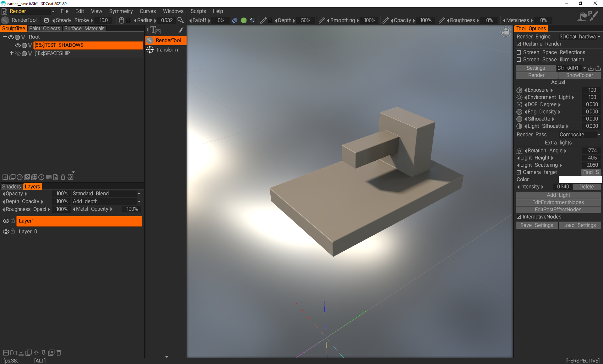Screen dimensions: 603x364
Task: Add a layer folder in the Layers panel
Action: [x=13, y=352]
